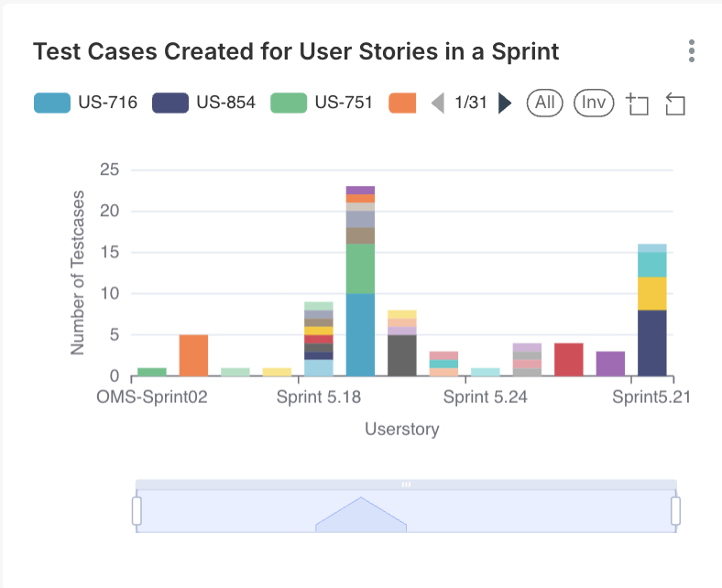Click the dark gray bar segment
This screenshot has width=722, height=588.
(402, 355)
